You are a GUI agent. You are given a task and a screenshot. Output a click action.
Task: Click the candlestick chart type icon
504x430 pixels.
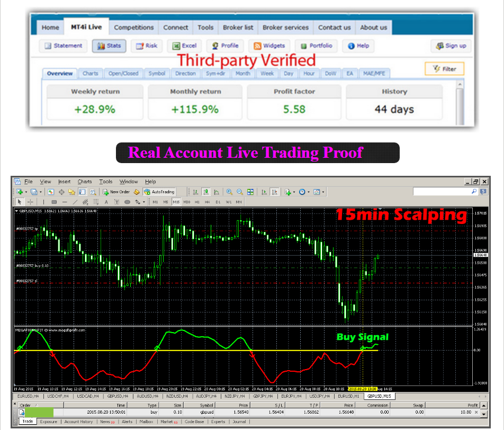[x=206, y=192]
